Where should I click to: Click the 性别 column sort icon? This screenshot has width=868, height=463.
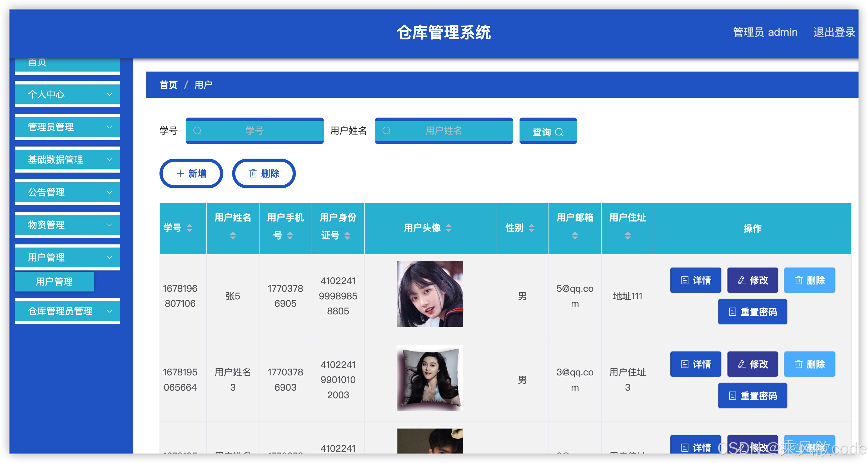coord(531,228)
